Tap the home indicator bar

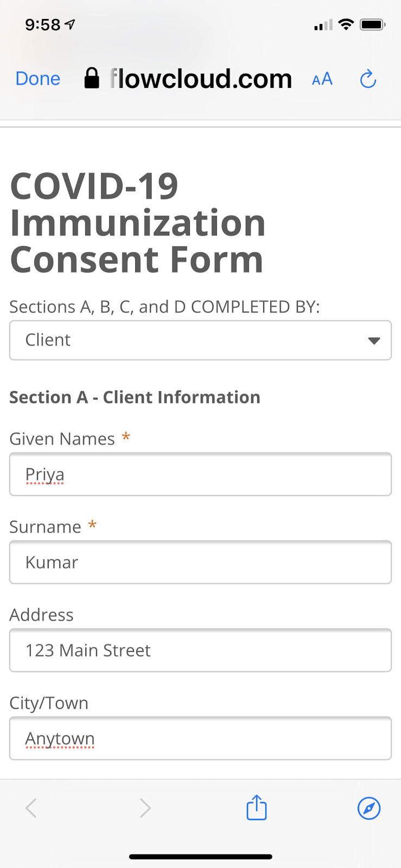coord(200,857)
